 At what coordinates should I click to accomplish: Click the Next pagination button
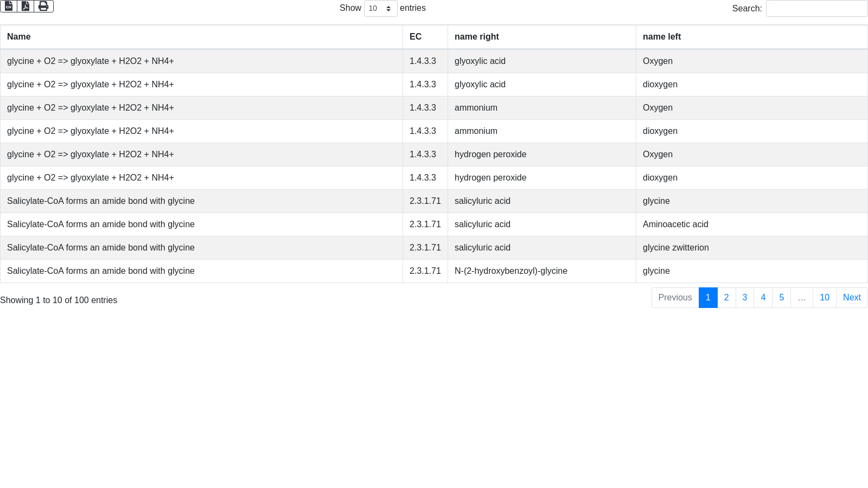click(852, 298)
